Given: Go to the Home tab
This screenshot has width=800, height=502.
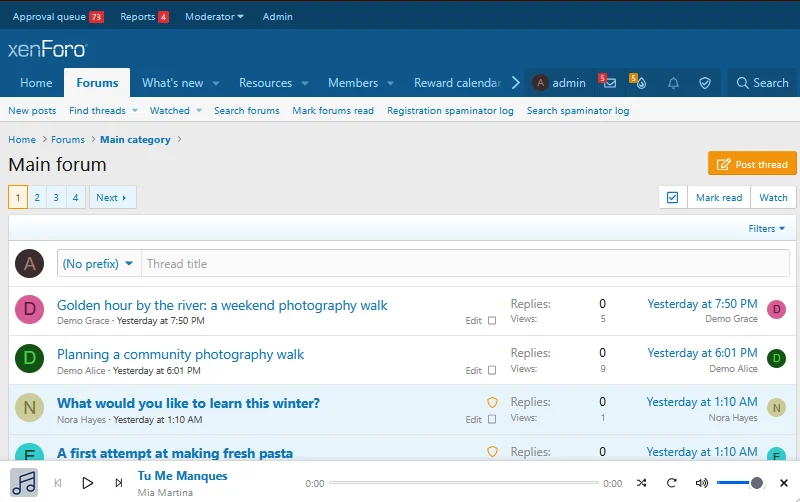Looking at the screenshot, I should point(36,83).
